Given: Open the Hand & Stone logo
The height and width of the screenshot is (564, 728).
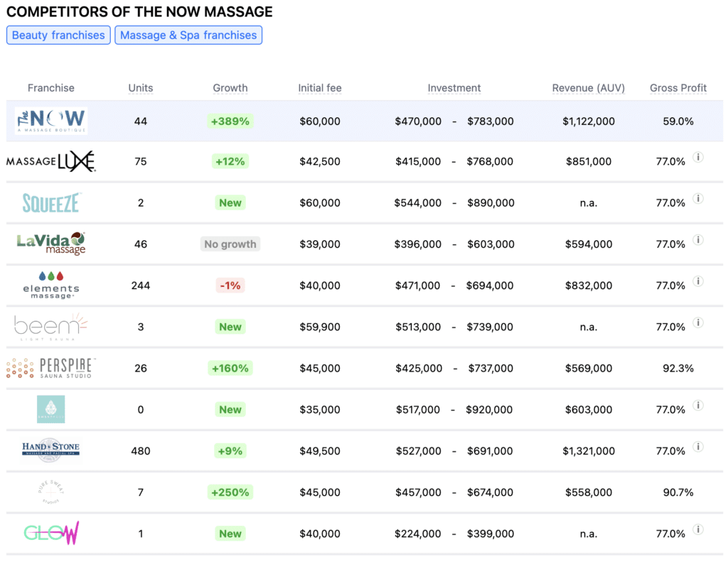Looking at the screenshot, I should [51, 451].
